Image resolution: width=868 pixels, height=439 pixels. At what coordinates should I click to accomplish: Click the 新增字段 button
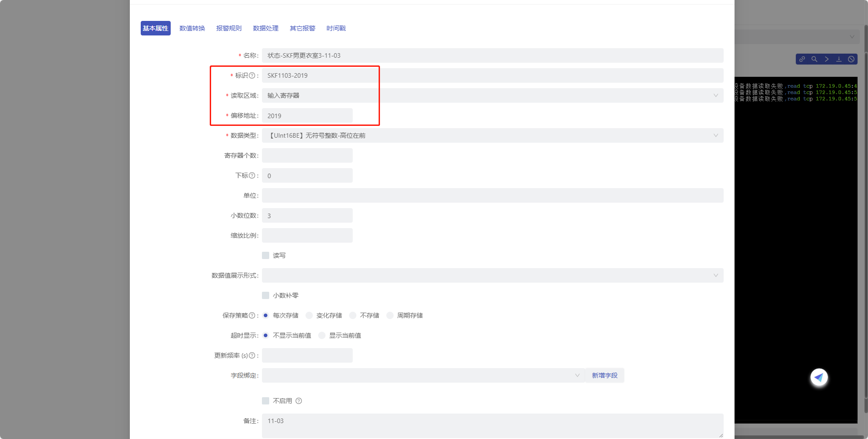(x=605, y=375)
